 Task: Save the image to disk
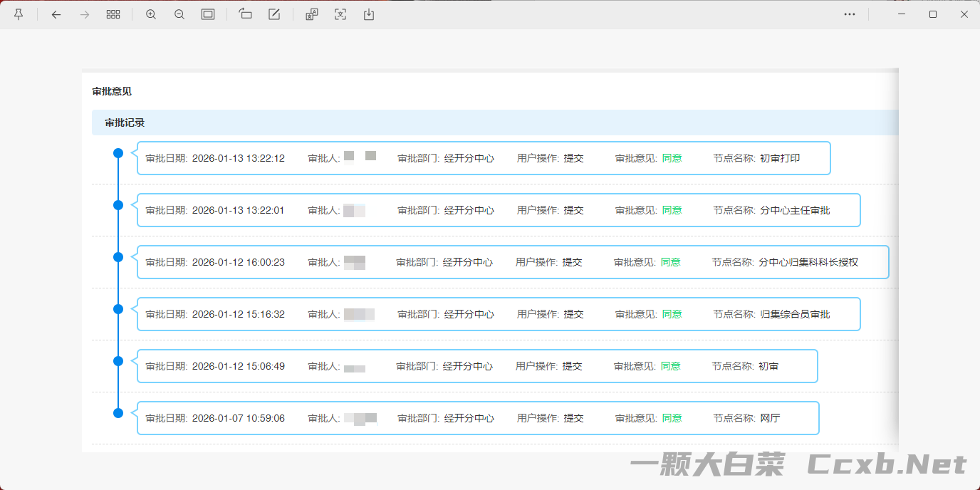tap(368, 14)
